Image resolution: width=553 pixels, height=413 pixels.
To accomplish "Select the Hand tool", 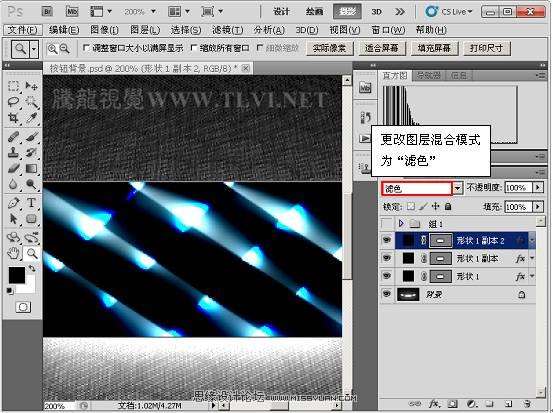I will point(13,253).
